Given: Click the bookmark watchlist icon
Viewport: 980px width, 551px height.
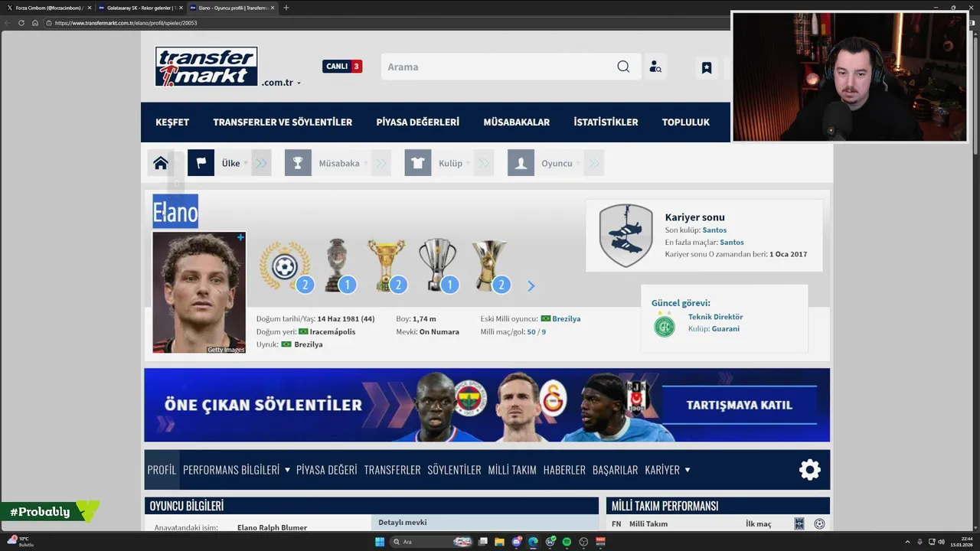Looking at the screenshot, I should pyautogui.click(x=707, y=67).
